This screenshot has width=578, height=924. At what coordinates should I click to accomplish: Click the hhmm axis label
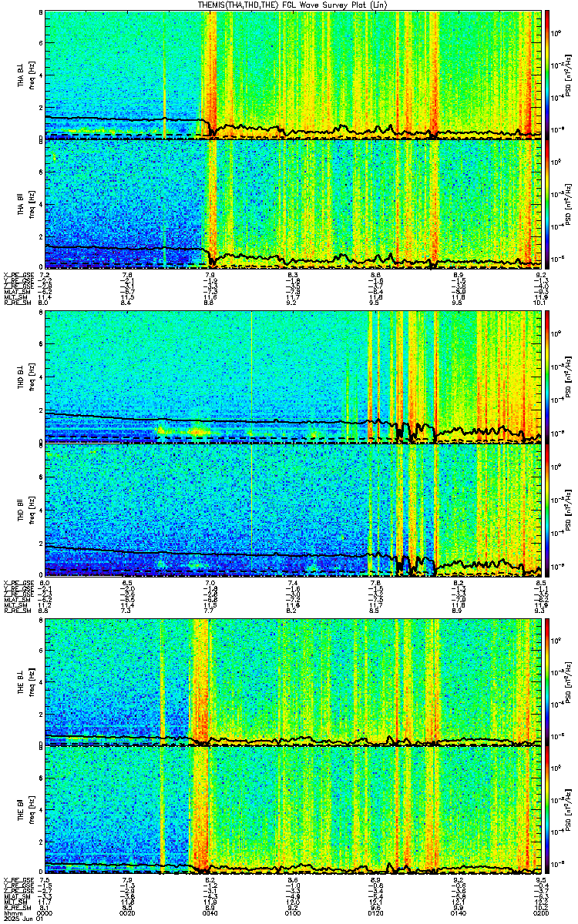(x=12, y=912)
